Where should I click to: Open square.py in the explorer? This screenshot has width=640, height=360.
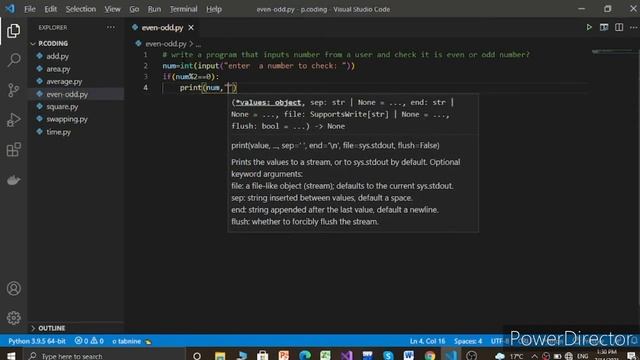coord(62,107)
